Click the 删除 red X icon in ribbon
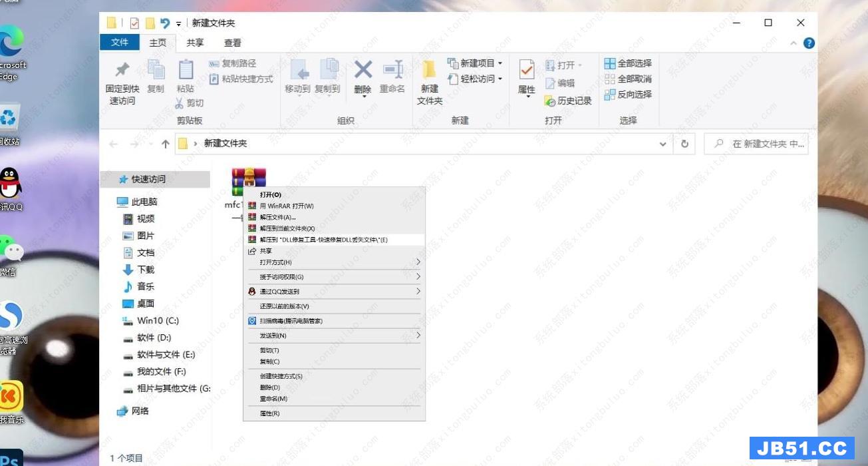 point(362,70)
